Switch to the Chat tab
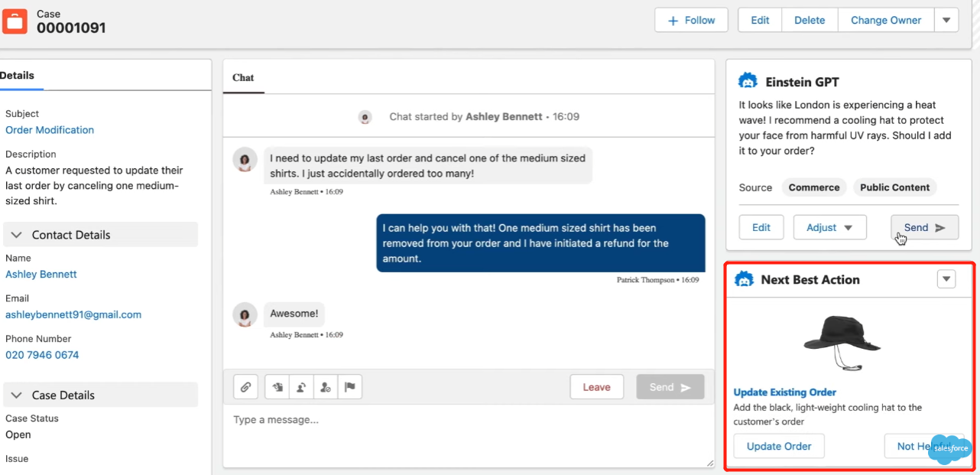980x475 pixels. point(243,77)
